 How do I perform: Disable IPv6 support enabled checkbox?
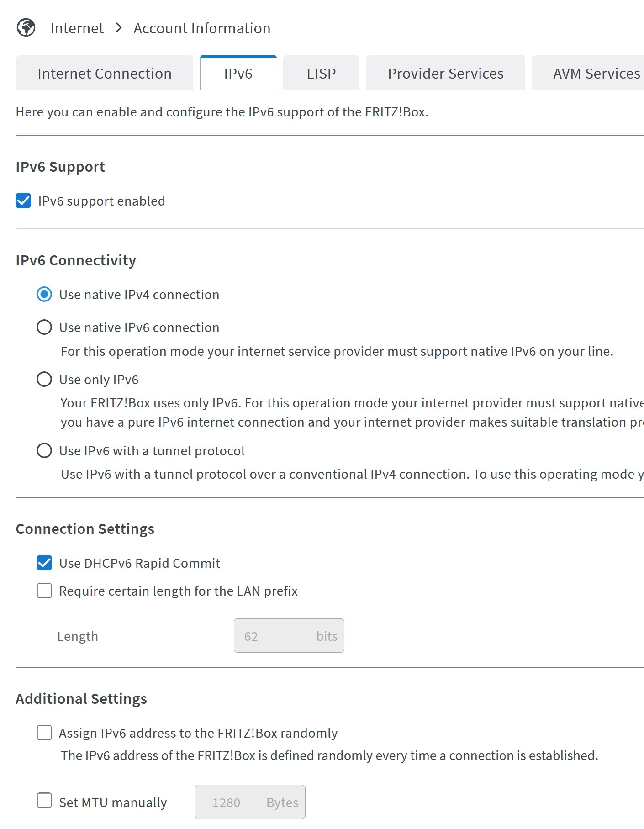[x=23, y=201]
